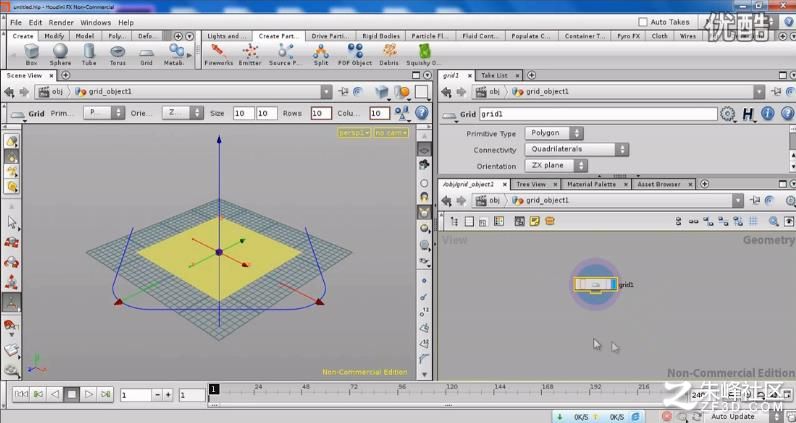Toggle the display flag on grid1 node
The width and height of the screenshot is (796, 423).
(613, 284)
